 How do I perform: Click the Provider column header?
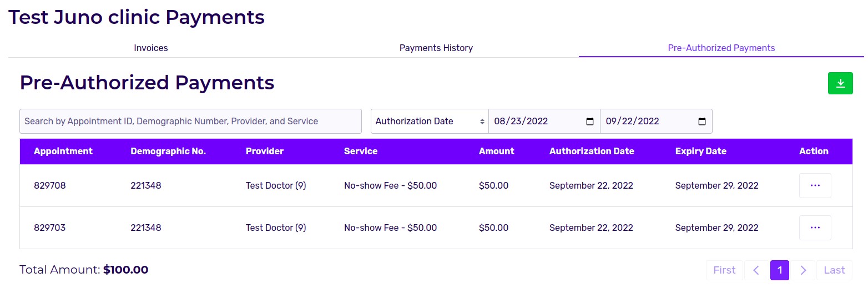pyautogui.click(x=264, y=151)
